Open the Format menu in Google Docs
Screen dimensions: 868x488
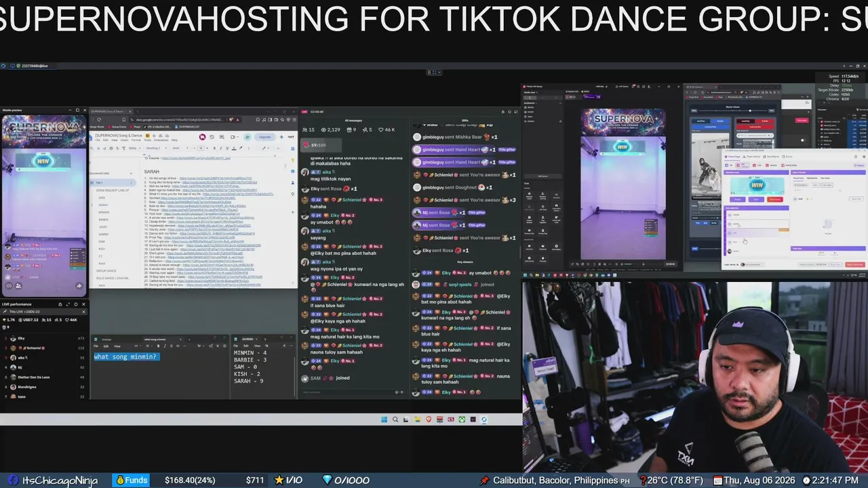click(136, 140)
